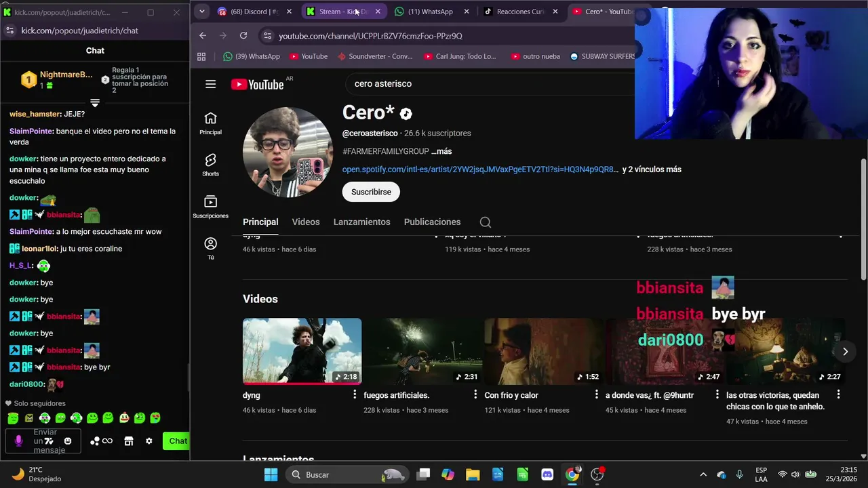
Task: Switch input language ESP LAA
Action: 762,474
